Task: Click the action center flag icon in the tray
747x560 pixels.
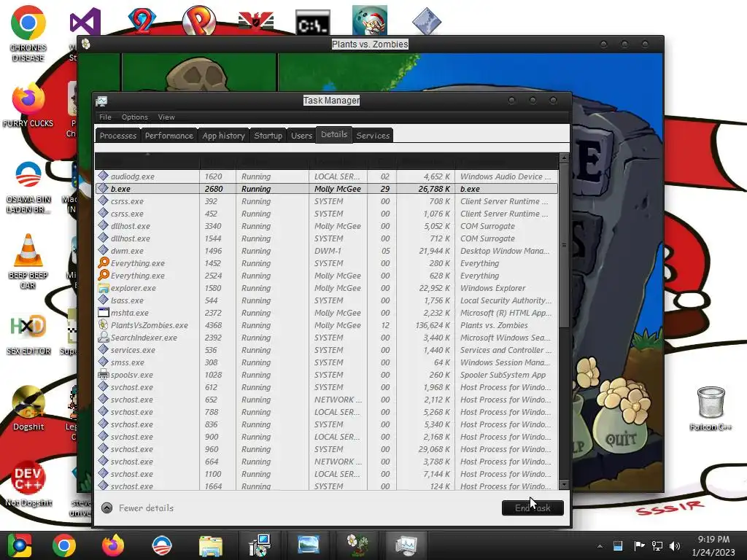Action: (639, 545)
